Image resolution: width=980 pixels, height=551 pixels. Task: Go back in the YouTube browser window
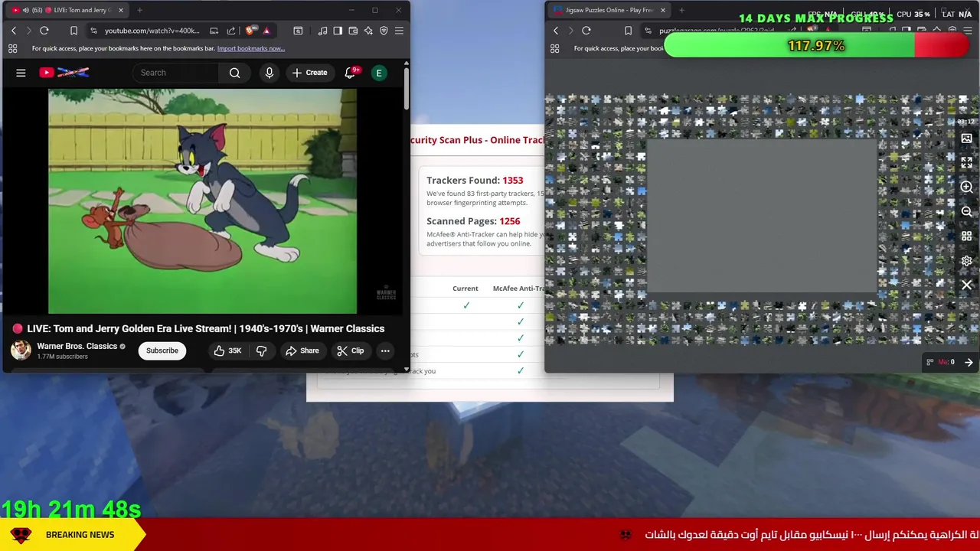14,31
